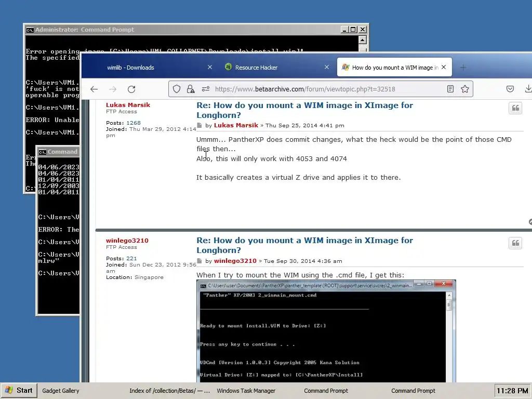Switch to Gadget Gallery taskbar item
Viewport: 532px width, 399px height.
click(x=60, y=391)
